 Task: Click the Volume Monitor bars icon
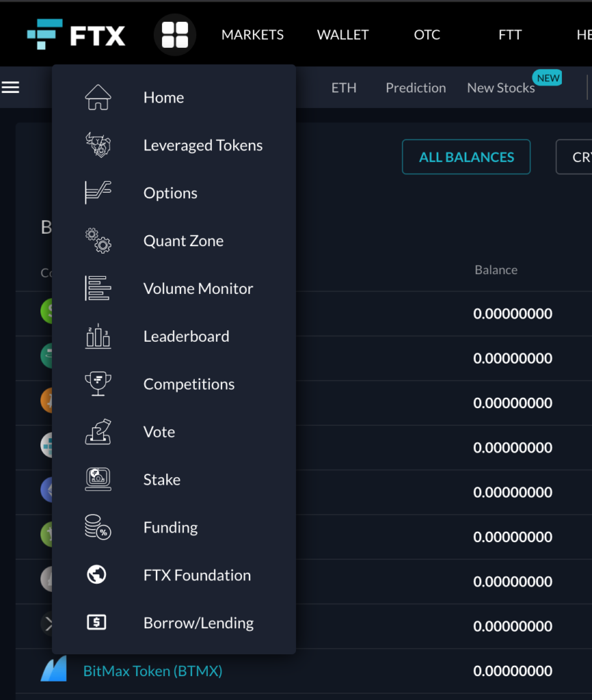pos(98,288)
